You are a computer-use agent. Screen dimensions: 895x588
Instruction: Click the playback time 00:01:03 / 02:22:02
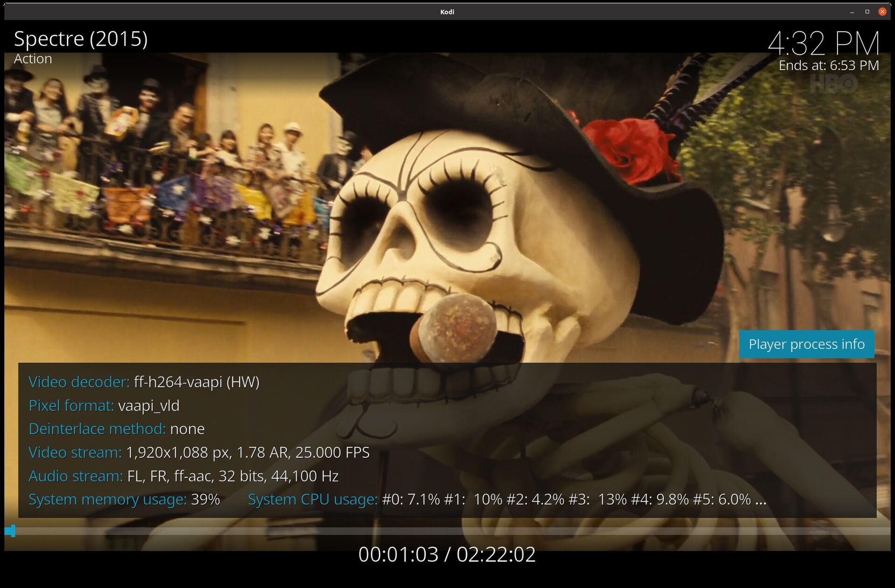(x=447, y=554)
